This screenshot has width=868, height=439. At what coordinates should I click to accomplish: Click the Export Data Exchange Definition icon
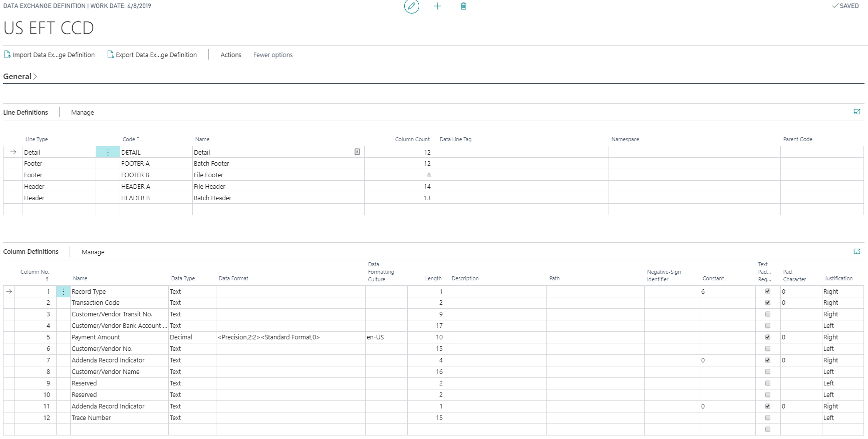tap(110, 55)
